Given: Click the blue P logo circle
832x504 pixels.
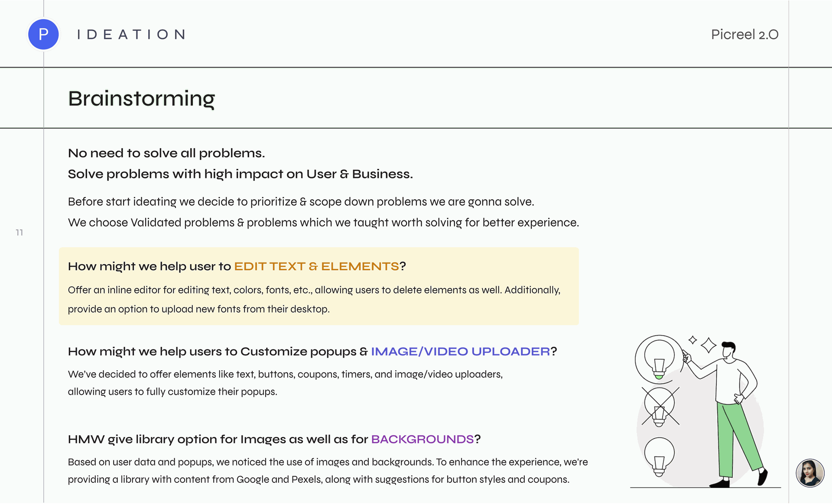Looking at the screenshot, I should 43,34.
